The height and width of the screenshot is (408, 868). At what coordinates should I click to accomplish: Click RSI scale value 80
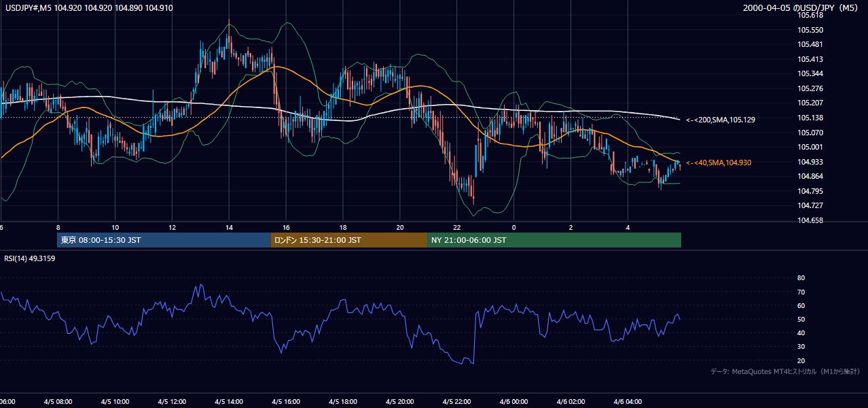[801, 278]
